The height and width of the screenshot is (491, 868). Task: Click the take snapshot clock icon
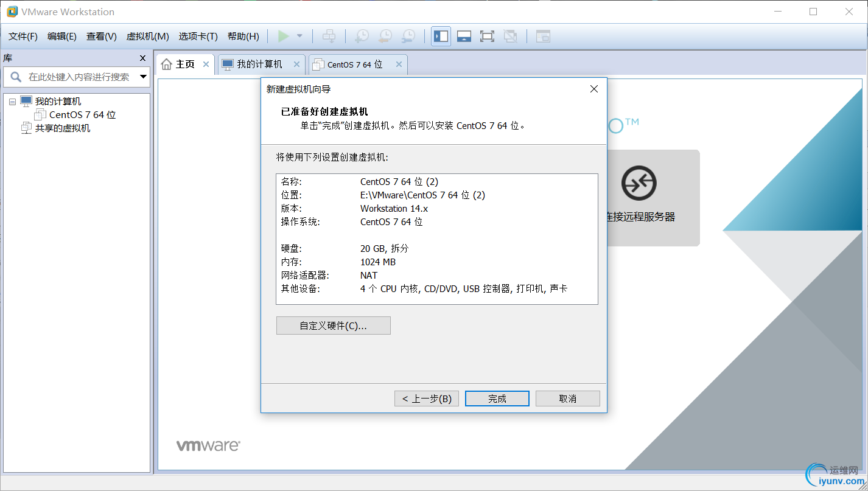362,37
